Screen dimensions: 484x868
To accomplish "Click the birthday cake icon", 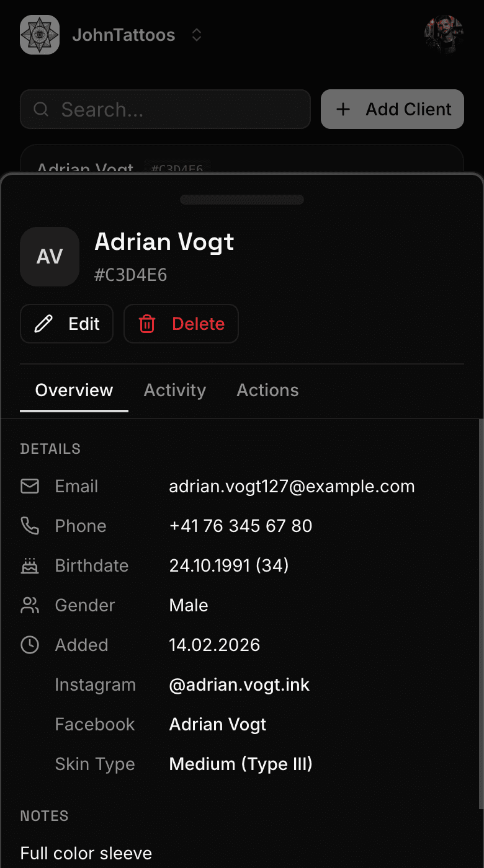I will pos(30,565).
